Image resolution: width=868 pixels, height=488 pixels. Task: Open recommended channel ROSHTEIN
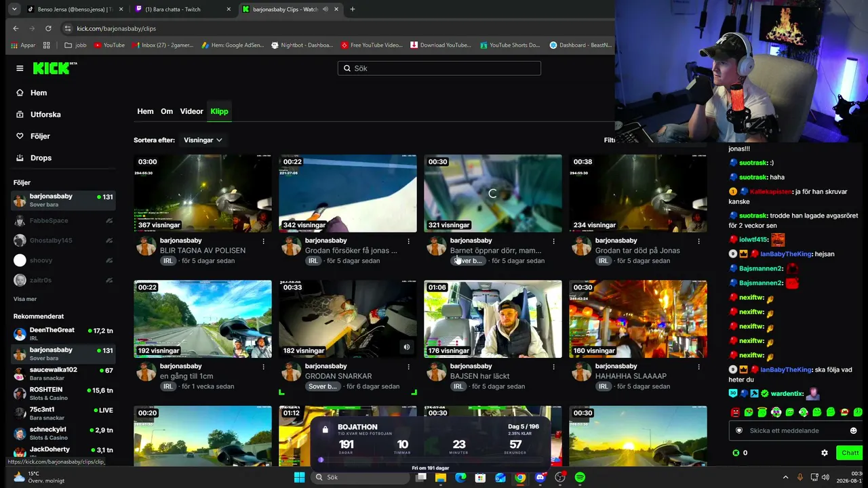click(x=64, y=393)
